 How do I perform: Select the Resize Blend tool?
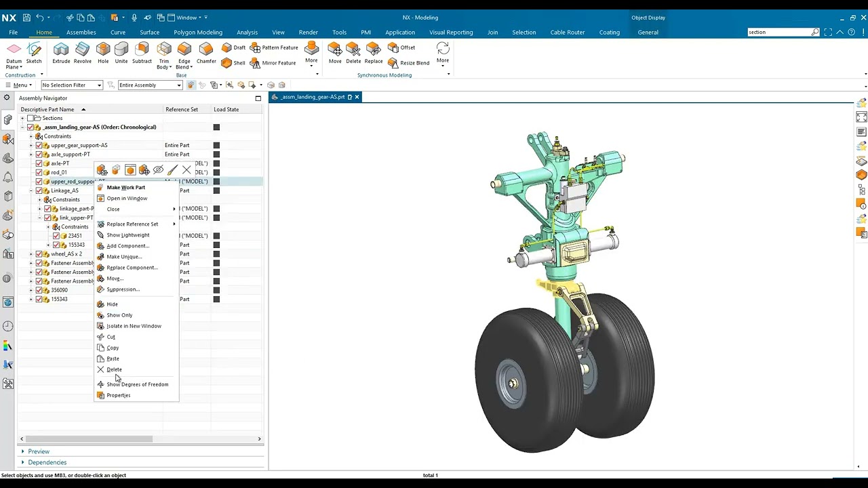click(408, 62)
